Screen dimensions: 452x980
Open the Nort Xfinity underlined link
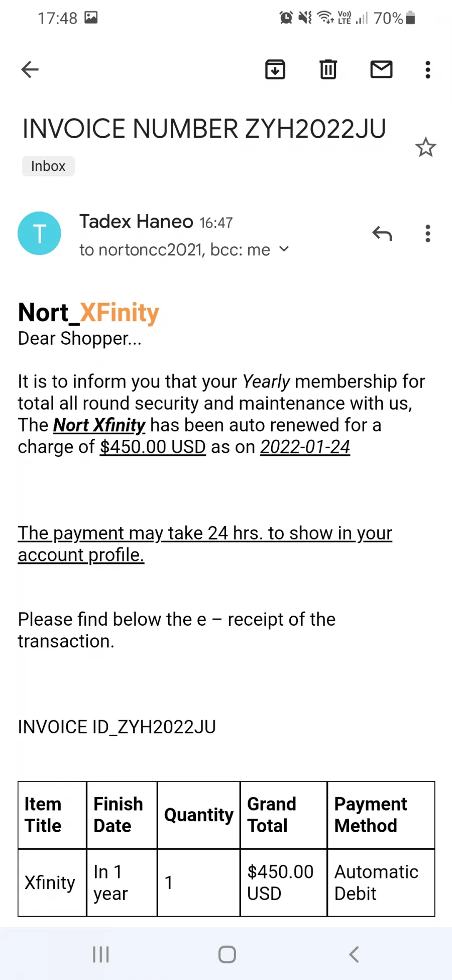point(99,425)
